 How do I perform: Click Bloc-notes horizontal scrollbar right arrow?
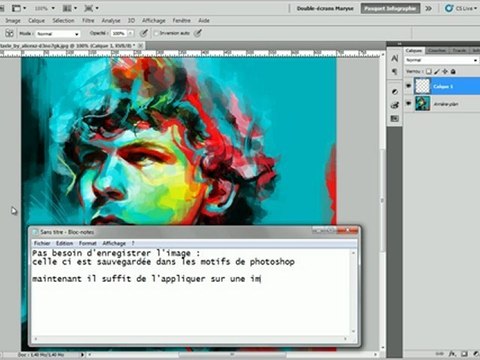click(x=346, y=339)
